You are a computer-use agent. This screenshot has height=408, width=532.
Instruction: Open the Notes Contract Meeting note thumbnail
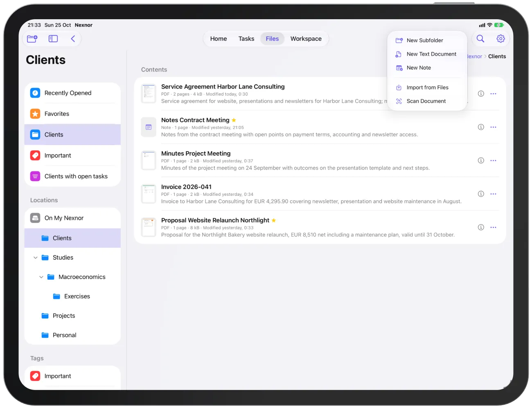pos(149,127)
